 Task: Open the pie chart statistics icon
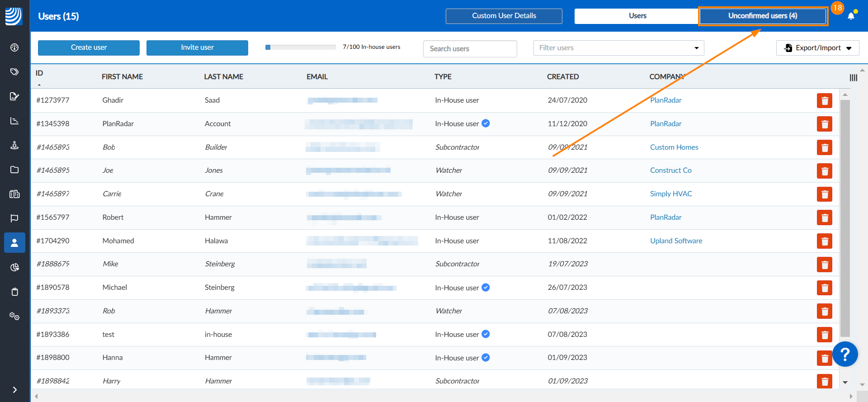point(14,267)
